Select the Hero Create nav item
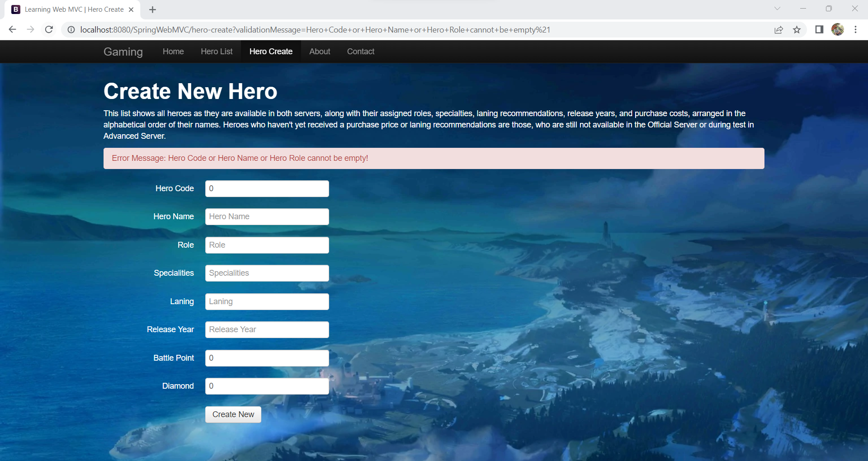The height and width of the screenshot is (461, 868). click(x=271, y=52)
